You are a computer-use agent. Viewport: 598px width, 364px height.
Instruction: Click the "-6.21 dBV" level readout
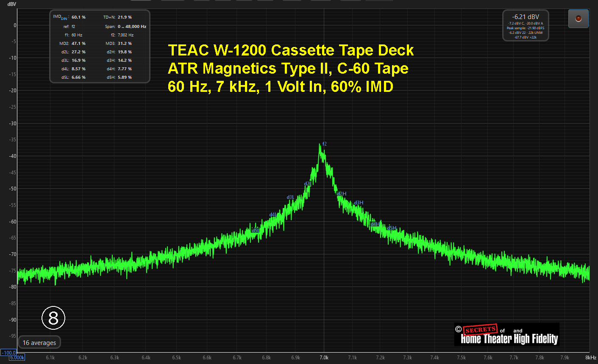tap(526, 17)
